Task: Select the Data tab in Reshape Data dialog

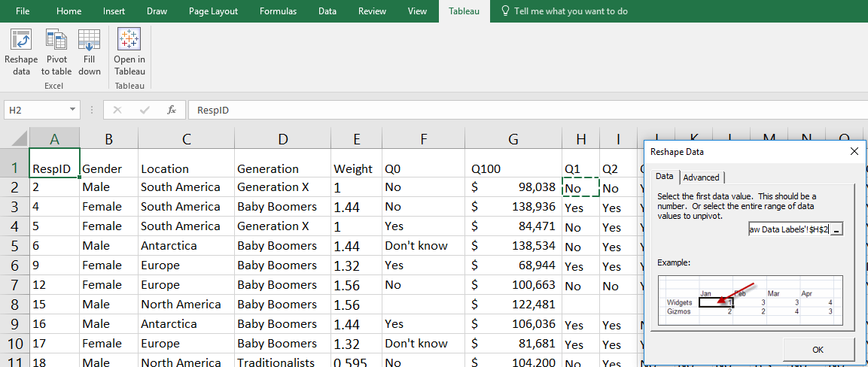Action: [x=664, y=176]
